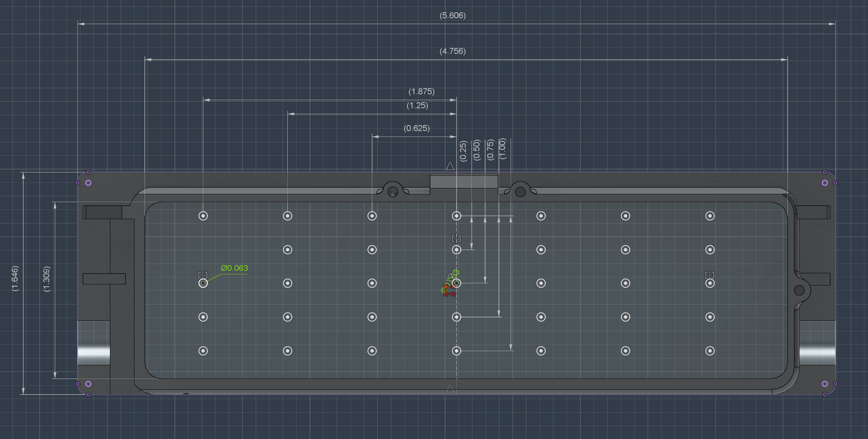
Task: Select the top-left hole in the grid pattern
Action: [203, 216]
